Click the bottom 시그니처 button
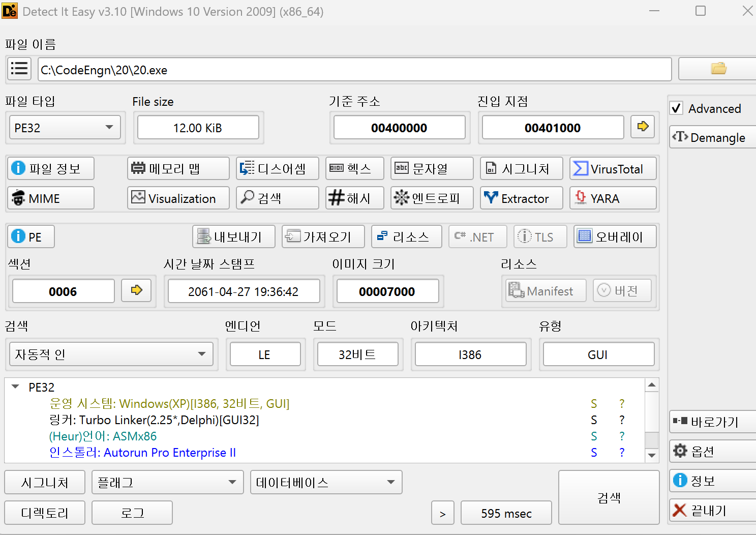The height and width of the screenshot is (535, 756). pos(45,482)
